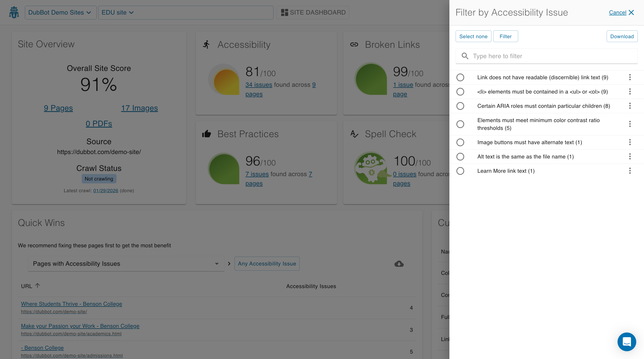Click the Best Practices thumbs-up icon
This screenshot has height=359, width=644.
[x=207, y=134]
